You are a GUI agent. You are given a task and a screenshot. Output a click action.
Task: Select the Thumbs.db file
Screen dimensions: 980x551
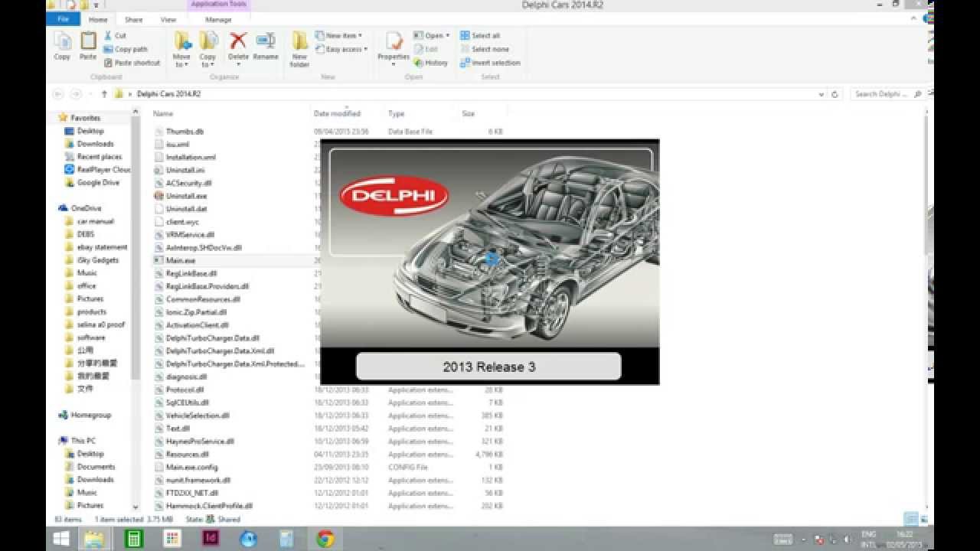coord(185,132)
